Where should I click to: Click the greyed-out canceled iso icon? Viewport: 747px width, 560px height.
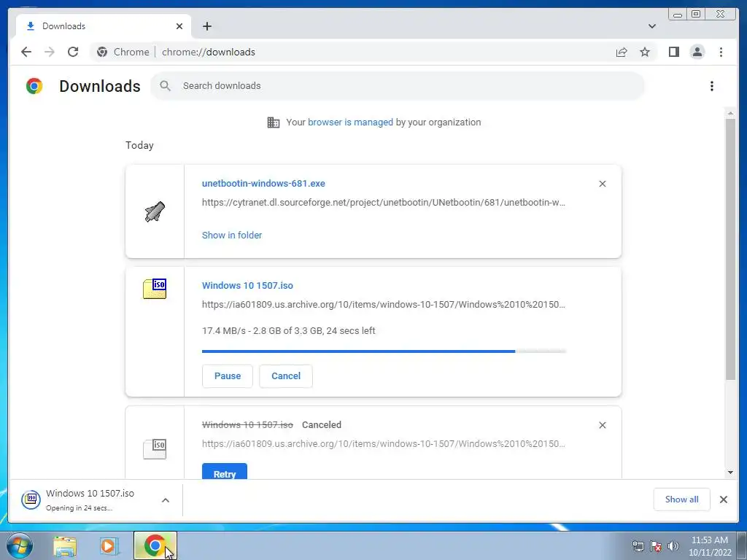click(x=155, y=449)
